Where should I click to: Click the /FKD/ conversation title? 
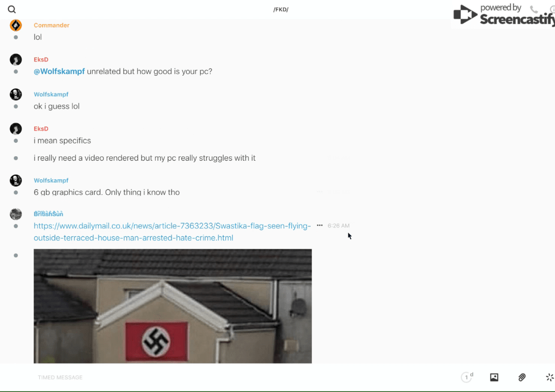coord(280,10)
